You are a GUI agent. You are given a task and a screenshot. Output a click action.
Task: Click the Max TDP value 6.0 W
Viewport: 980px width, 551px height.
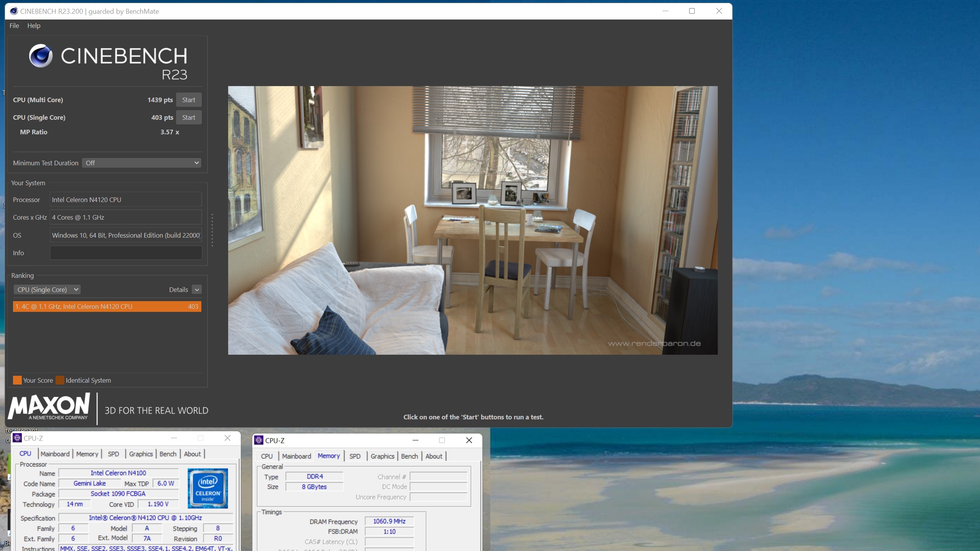pos(166,483)
